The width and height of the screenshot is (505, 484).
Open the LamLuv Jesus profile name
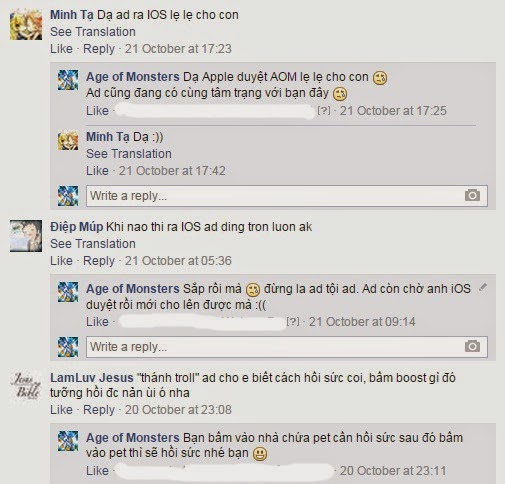[92, 378]
